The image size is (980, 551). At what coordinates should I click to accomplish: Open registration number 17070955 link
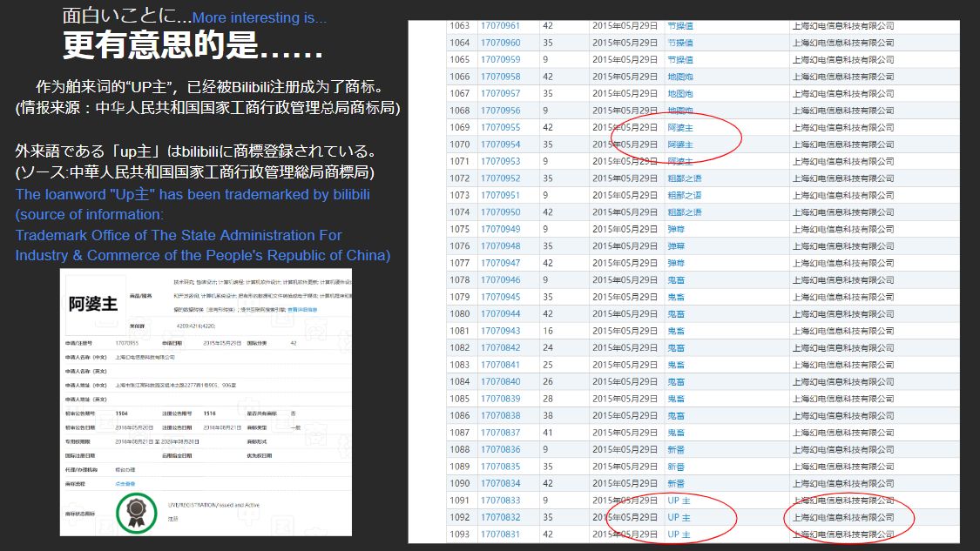coord(500,127)
